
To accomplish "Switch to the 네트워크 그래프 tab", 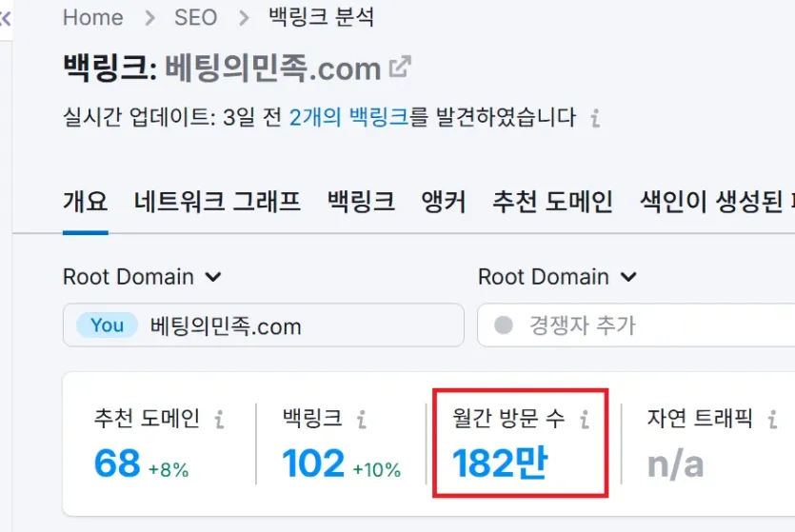I will [x=217, y=202].
